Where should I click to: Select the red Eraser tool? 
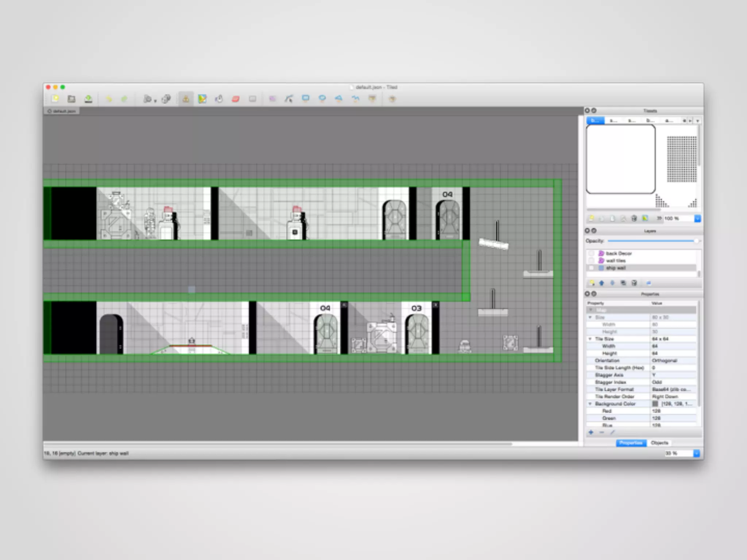(x=236, y=99)
